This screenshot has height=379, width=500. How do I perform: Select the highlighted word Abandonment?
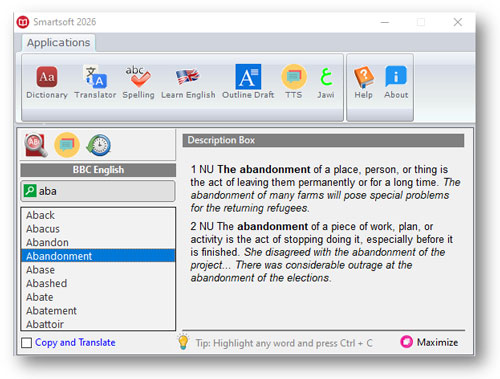pyautogui.click(x=98, y=256)
